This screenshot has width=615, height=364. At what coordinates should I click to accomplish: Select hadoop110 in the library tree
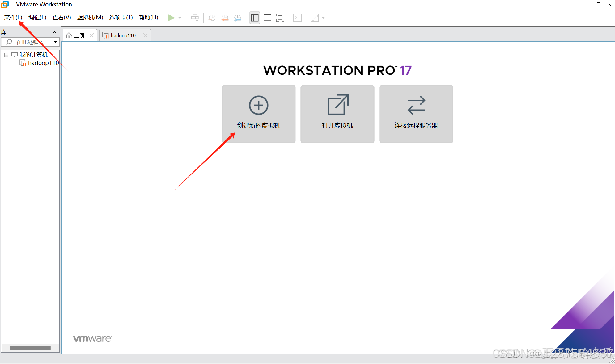click(43, 63)
